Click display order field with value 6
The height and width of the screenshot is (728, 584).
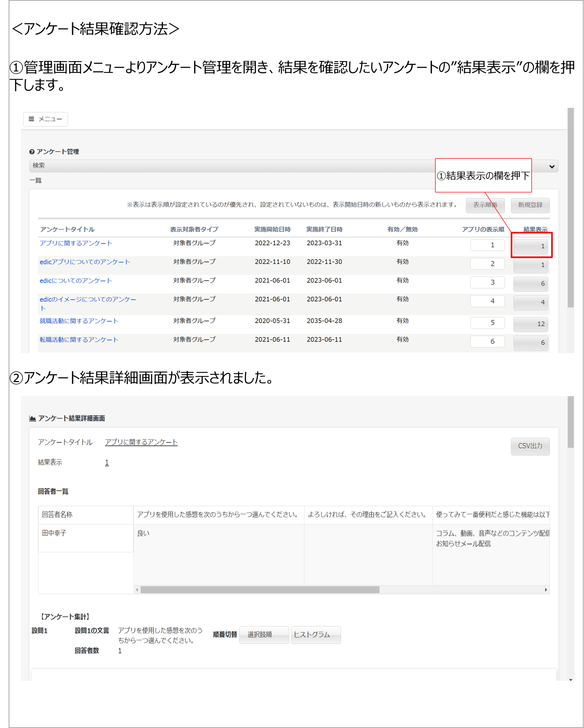coord(487,341)
